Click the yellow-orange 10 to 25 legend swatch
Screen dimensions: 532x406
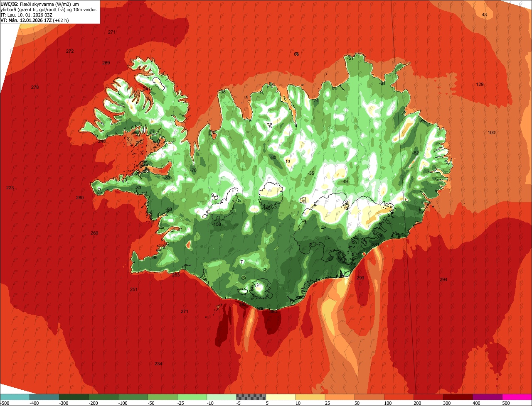coord(310,397)
